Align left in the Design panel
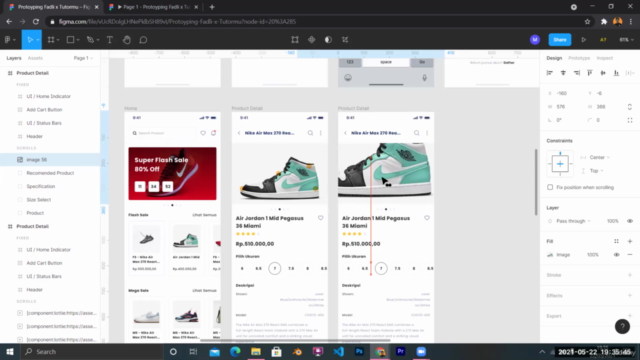Image resolution: width=640 pixels, height=360 pixels. (550, 73)
